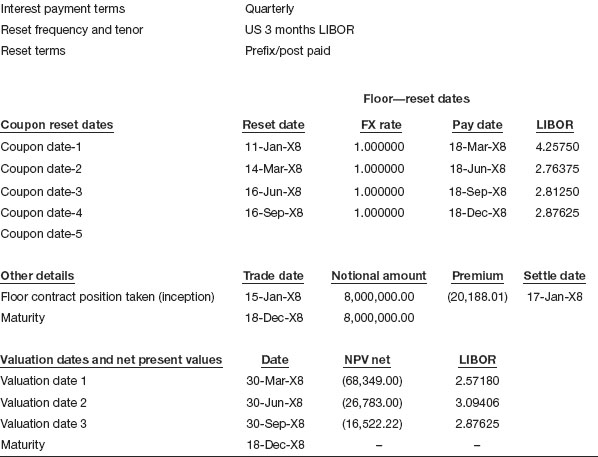Select trade date 15-Jan-X8
598x457 pixels.
(273, 297)
